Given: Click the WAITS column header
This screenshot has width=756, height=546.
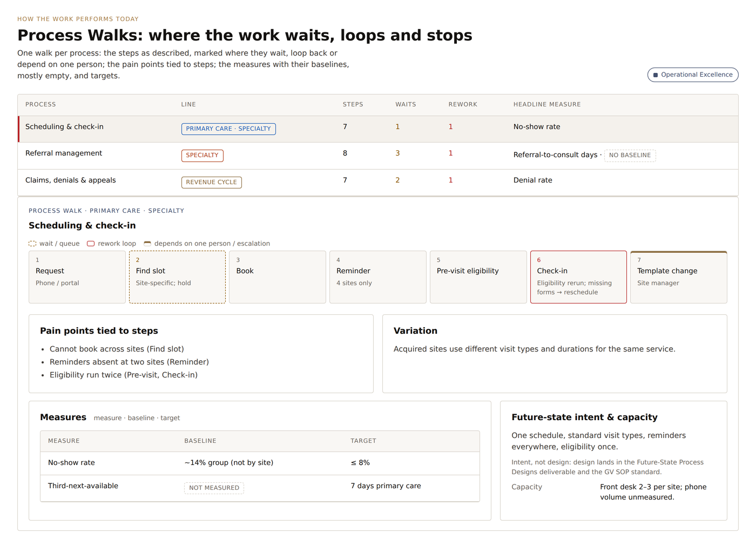Looking at the screenshot, I should 406,105.
